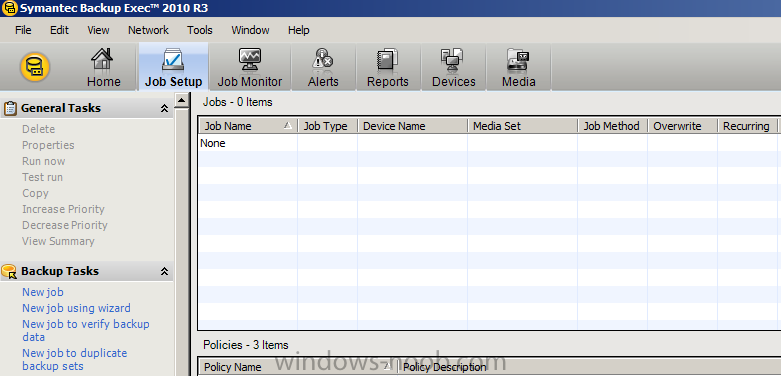Select the Job Setup toolbar icon
The height and width of the screenshot is (376, 781).
pos(173,67)
